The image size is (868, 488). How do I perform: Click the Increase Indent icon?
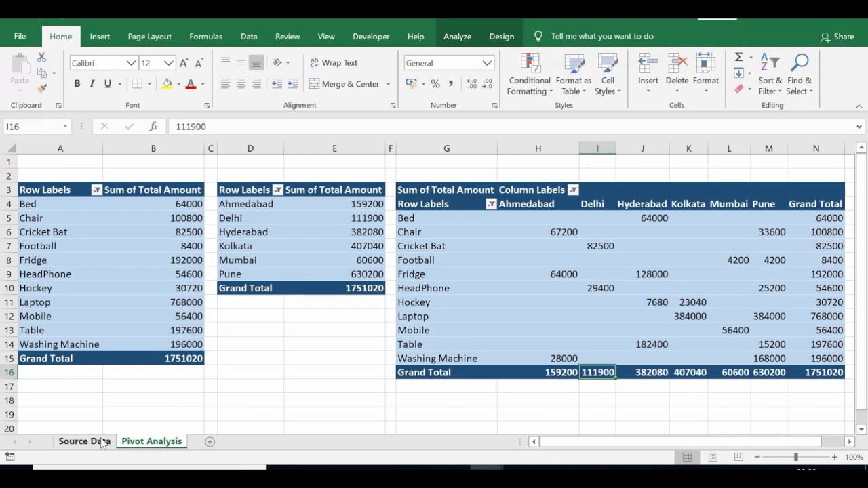click(293, 84)
